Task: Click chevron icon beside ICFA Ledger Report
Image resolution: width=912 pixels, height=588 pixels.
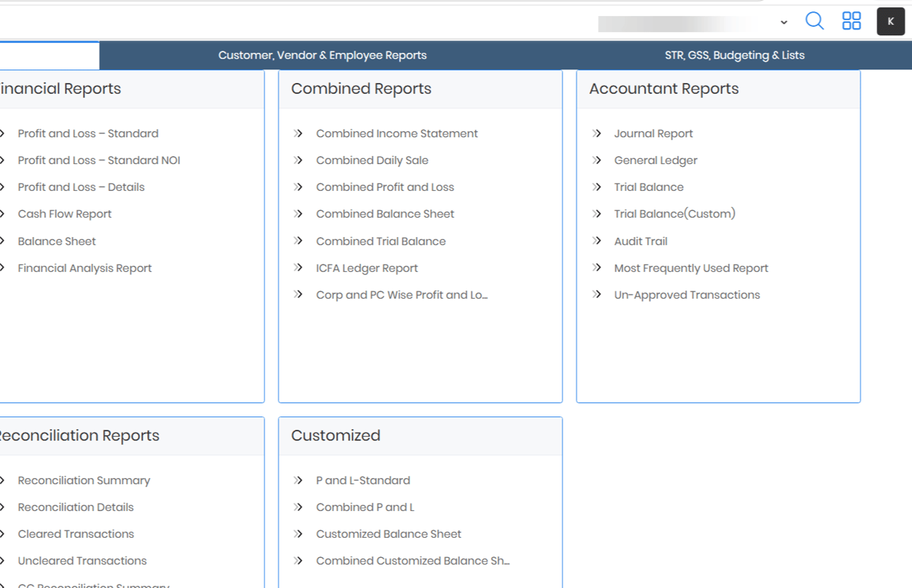Action: [298, 268]
